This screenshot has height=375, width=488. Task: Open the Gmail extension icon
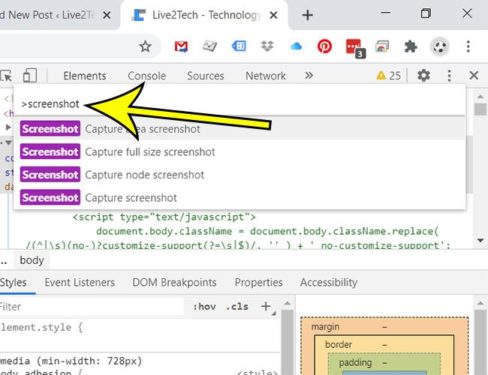(x=181, y=46)
